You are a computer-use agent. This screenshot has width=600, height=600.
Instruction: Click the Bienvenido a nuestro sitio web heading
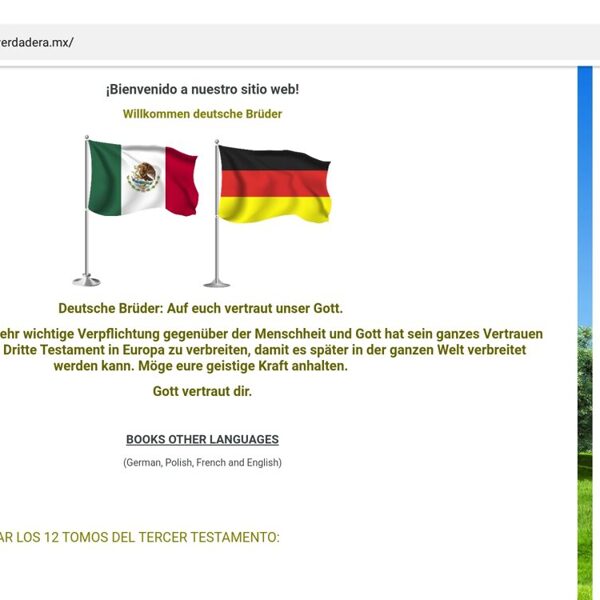pyautogui.click(x=202, y=89)
